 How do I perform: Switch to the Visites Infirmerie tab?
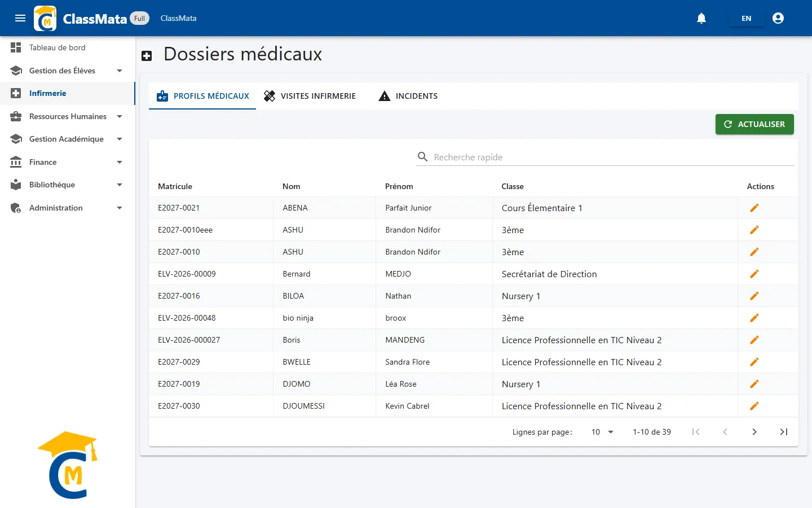[x=310, y=96]
